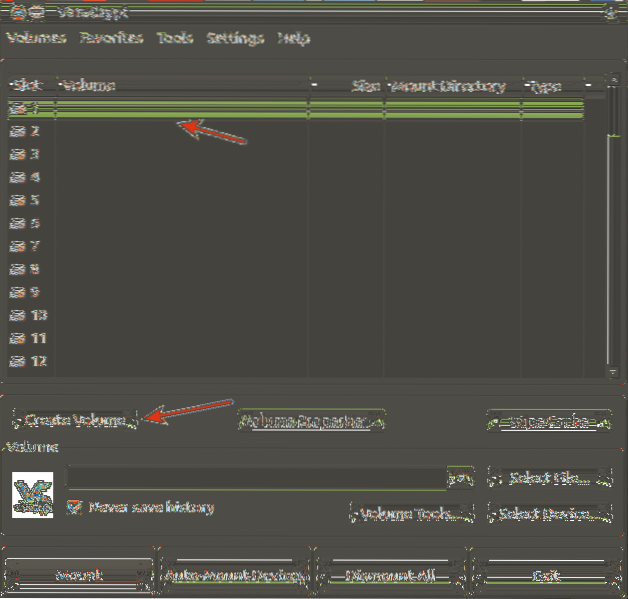Click the drive icon for slot 2
628x599 pixels.
tap(17, 131)
